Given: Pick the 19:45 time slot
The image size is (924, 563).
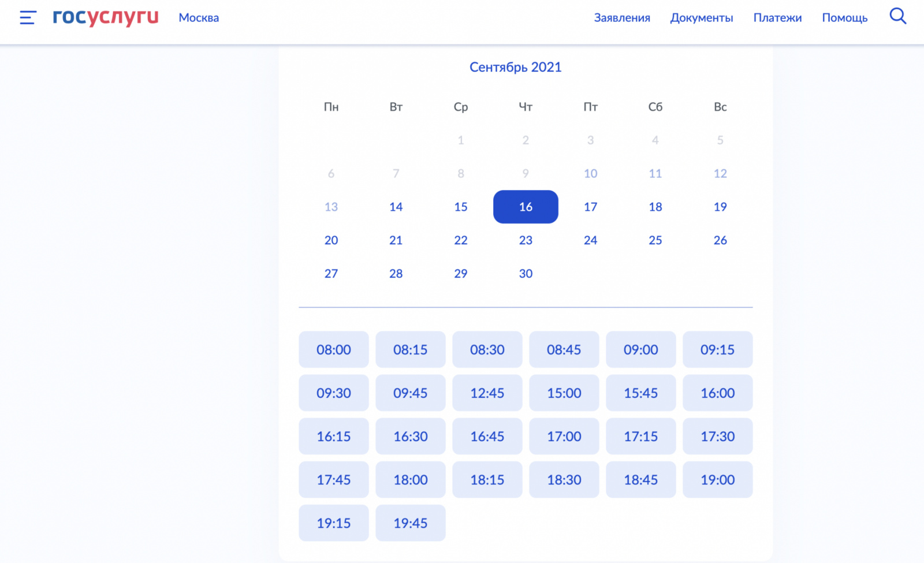Looking at the screenshot, I should [x=411, y=523].
